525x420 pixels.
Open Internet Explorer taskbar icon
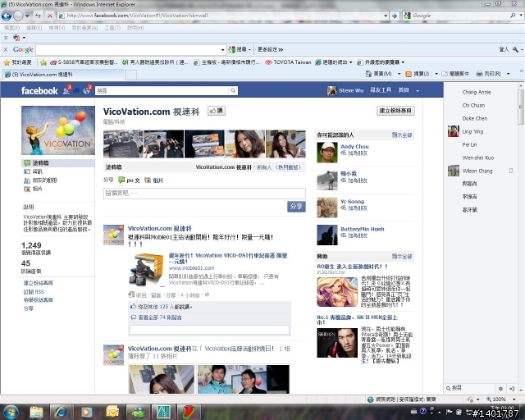point(61,412)
